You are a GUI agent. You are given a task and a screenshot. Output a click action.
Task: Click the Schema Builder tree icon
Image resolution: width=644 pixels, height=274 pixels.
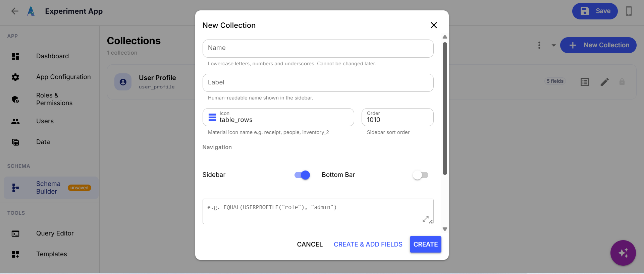(15, 188)
